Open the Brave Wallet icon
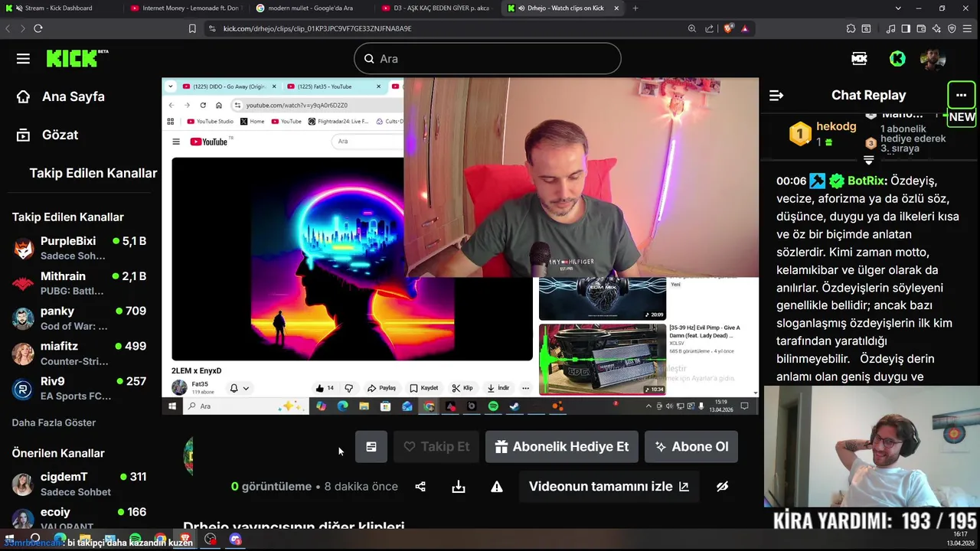Screen dimensions: 980x551 tap(921, 28)
